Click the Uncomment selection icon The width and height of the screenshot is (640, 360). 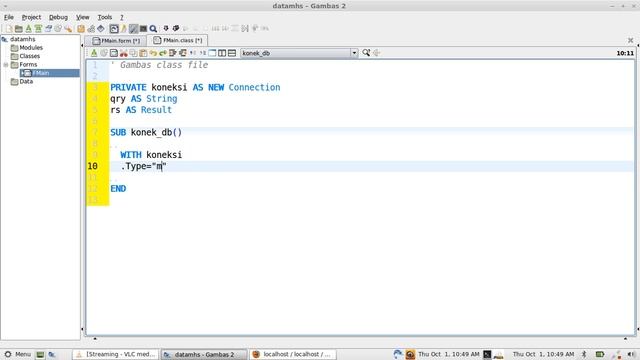(x=202, y=53)
